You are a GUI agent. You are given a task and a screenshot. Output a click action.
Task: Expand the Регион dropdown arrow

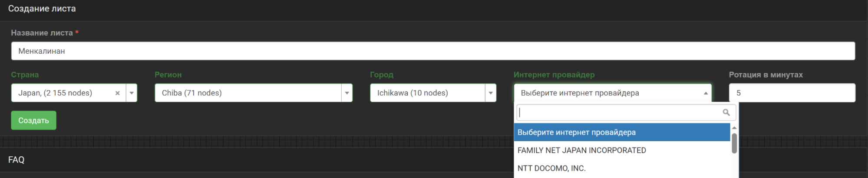click(x=347, y=93)
